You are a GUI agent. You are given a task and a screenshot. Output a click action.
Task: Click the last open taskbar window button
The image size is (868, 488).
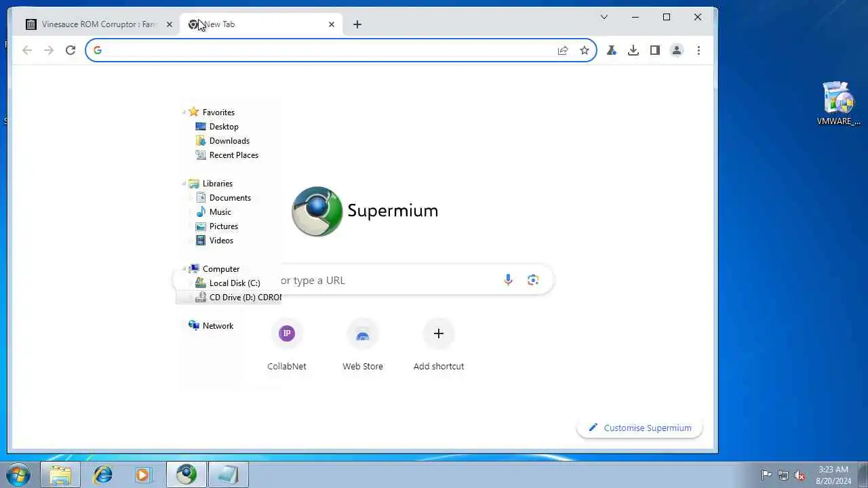coord(228,474)
